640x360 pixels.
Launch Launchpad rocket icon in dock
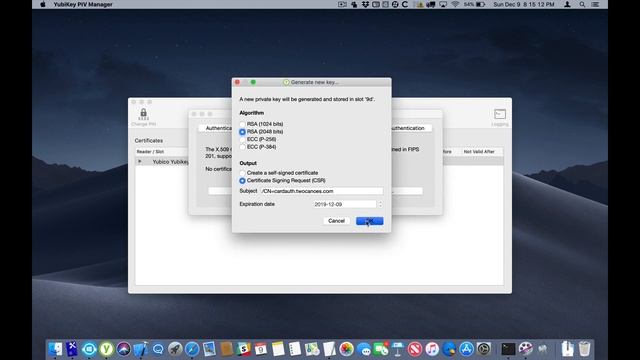[x=175, y=349]
